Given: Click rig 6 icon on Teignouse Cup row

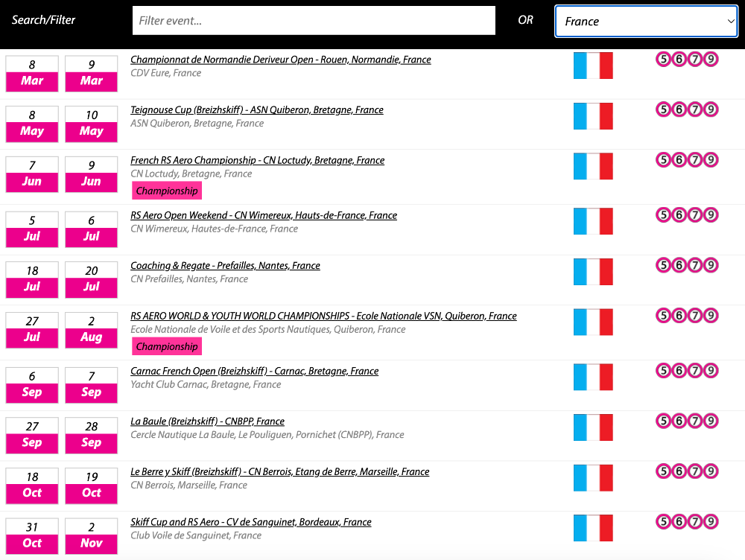Looking at the screenshot, I should point(679,109).
